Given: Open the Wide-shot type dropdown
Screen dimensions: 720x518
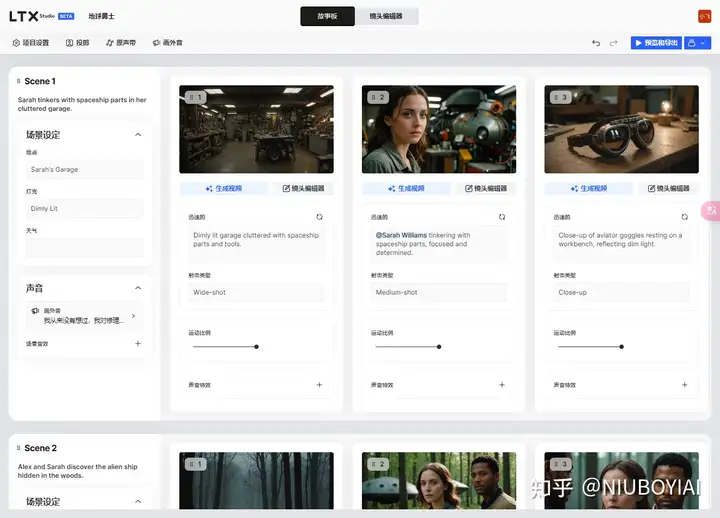Looking at the screenshot, I should click(x=256, y=292).
